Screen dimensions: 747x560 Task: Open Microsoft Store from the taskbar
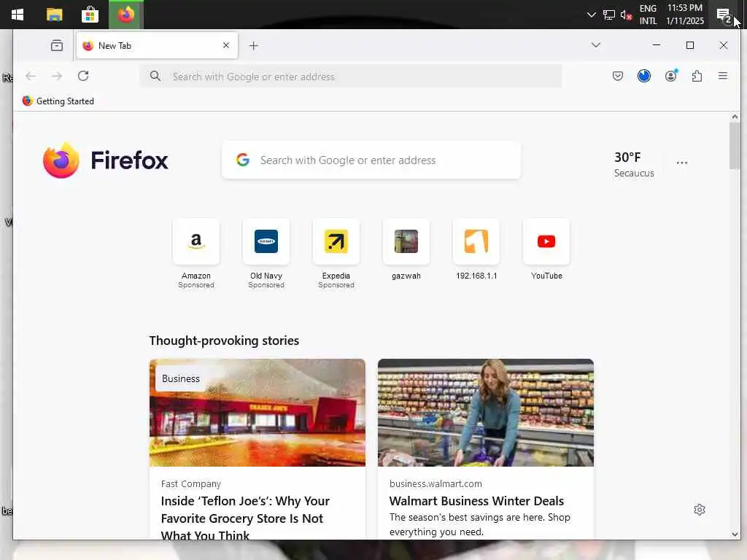90,15
